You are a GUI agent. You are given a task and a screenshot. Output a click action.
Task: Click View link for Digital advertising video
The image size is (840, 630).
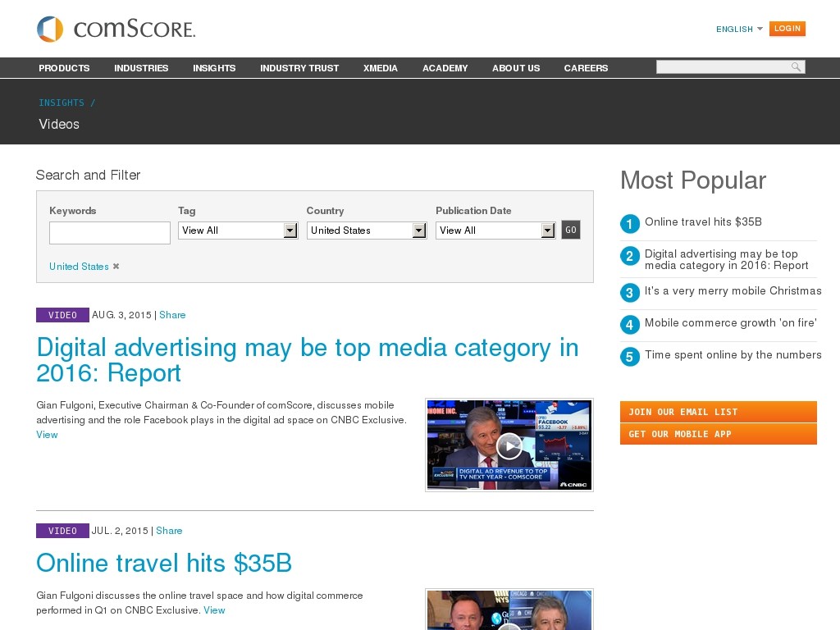click(x=47, y=435)
